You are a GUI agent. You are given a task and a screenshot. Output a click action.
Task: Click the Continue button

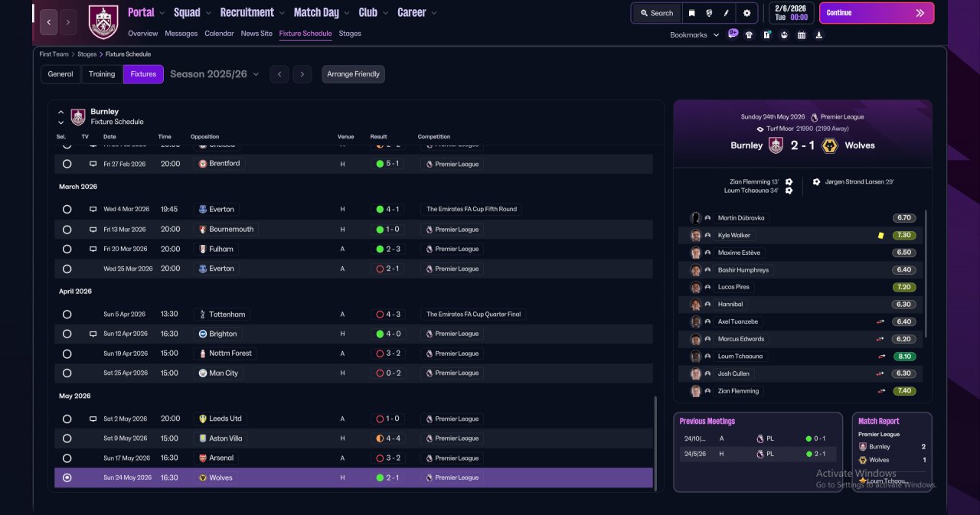(877, 13)
